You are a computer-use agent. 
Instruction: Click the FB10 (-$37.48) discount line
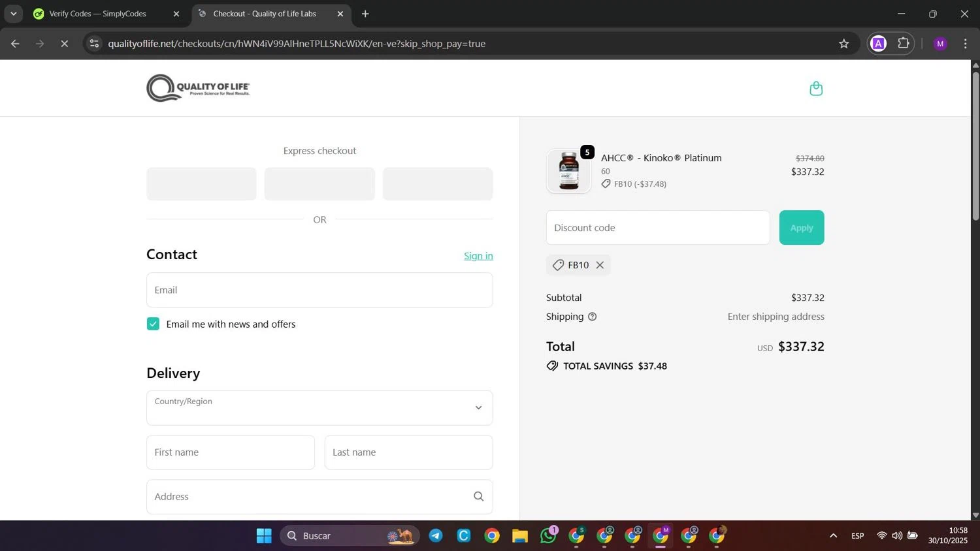click(x=634, y=184)
